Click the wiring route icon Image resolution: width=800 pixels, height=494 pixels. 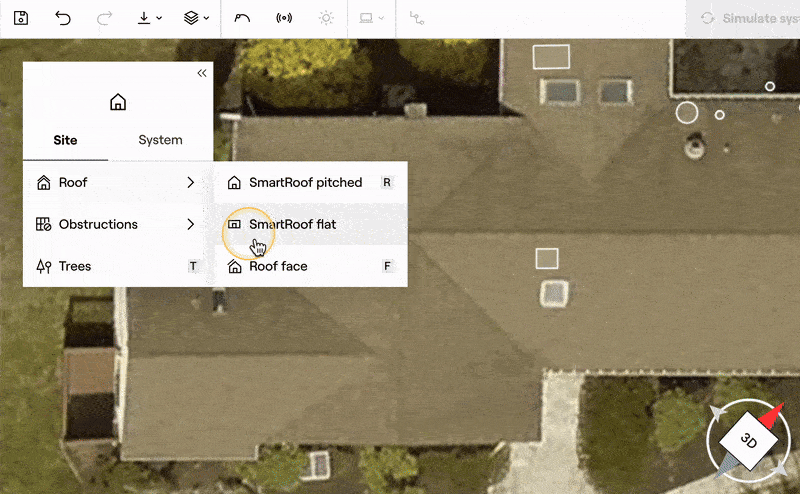[417, 18]
